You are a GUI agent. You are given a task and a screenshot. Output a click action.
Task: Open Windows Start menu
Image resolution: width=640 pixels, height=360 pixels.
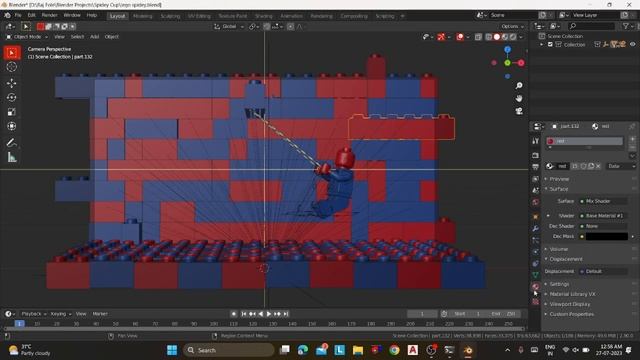pyautogui.click(x=172, y=350)
